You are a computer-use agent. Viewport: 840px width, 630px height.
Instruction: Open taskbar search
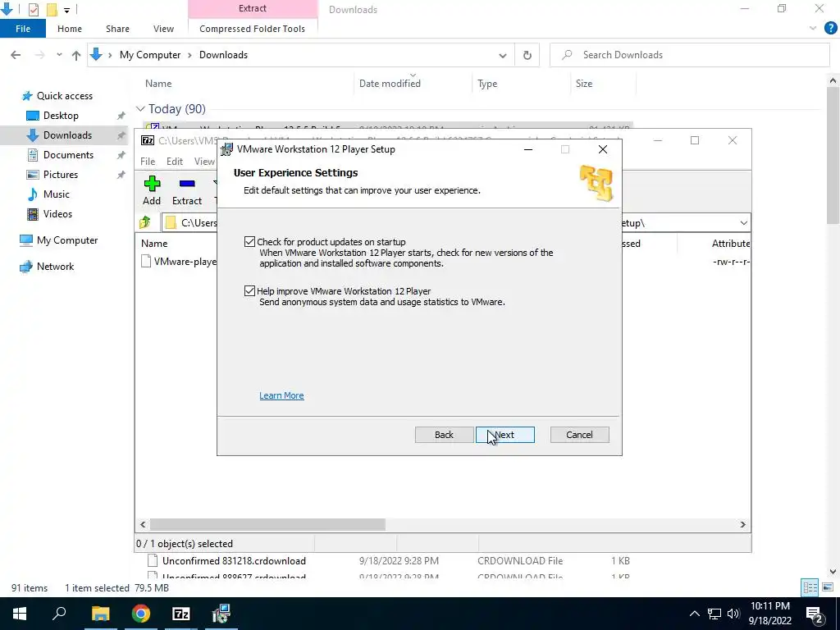pos(59,614)
